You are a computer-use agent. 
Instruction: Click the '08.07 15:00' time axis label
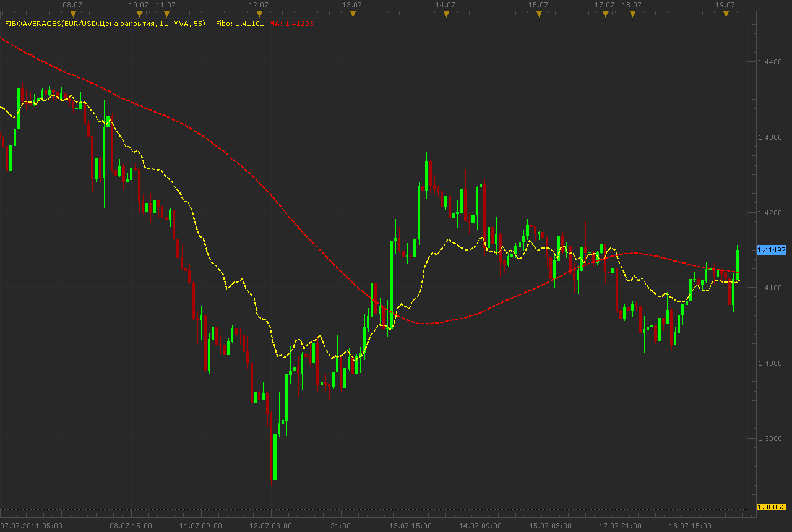[x=132, y=526]
